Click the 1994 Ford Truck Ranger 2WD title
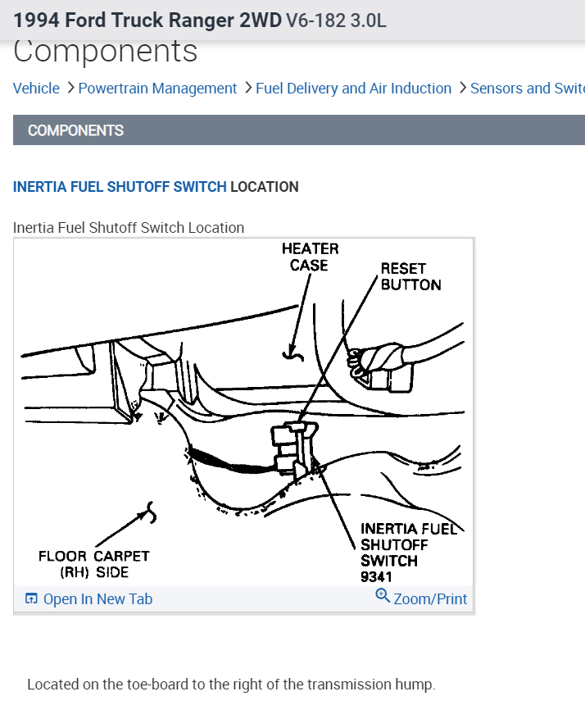585x728 pixels. (x=147, y=20)
